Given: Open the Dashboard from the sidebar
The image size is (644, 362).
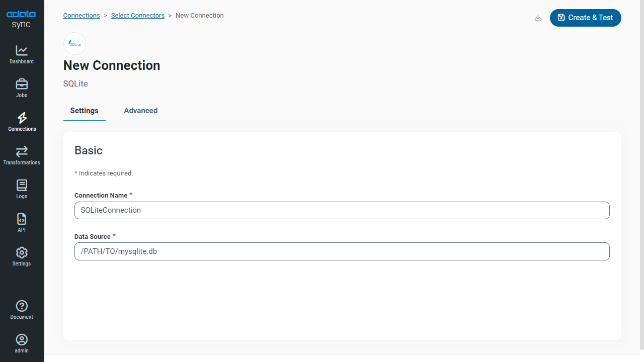Looking at the screenshot, I should coord(22,55).
